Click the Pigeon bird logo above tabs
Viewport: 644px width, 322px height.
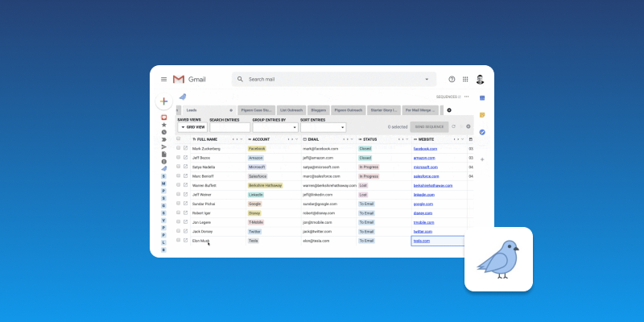183,97
